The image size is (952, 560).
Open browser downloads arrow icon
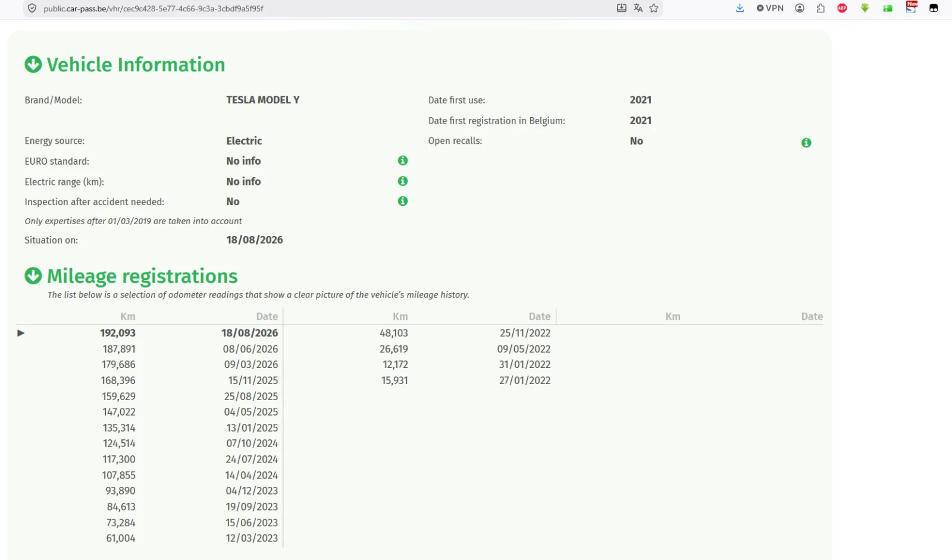pyautogui.click(x=740, y=8)
